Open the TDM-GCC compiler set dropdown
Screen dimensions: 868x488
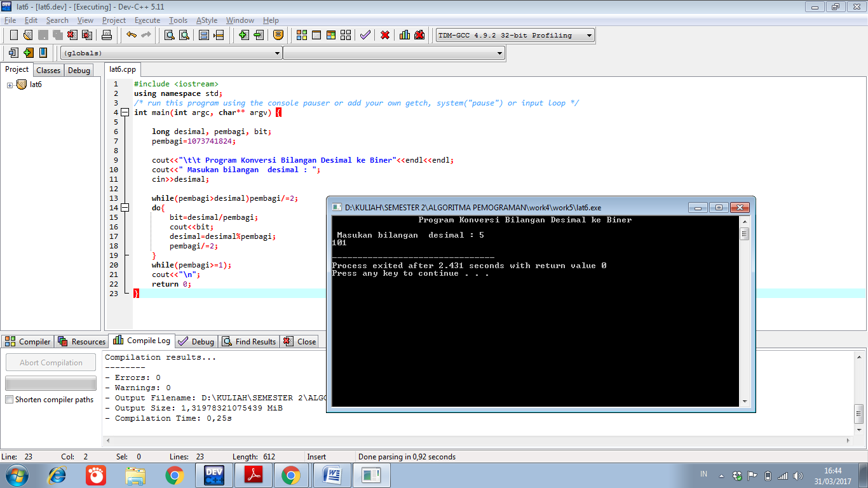tap(515, 36)
